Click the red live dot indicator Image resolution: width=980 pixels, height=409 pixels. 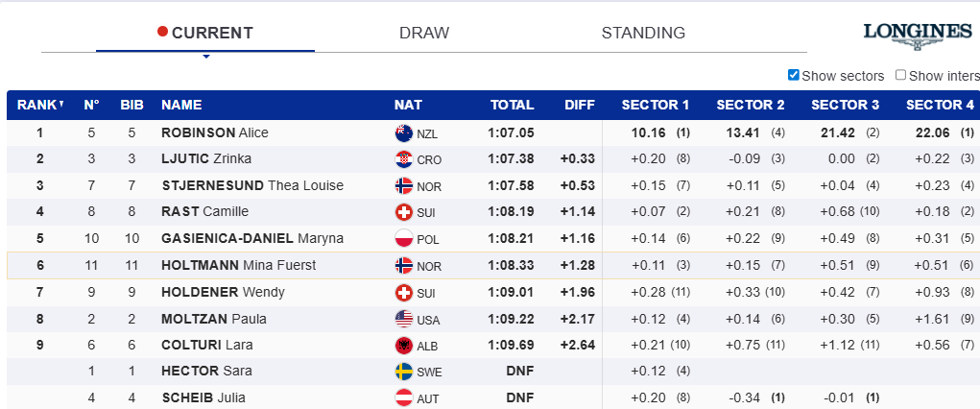(x=162, y=32)
